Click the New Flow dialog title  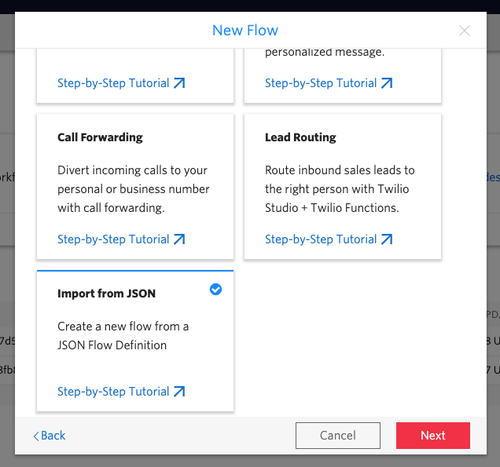[245, 30]
